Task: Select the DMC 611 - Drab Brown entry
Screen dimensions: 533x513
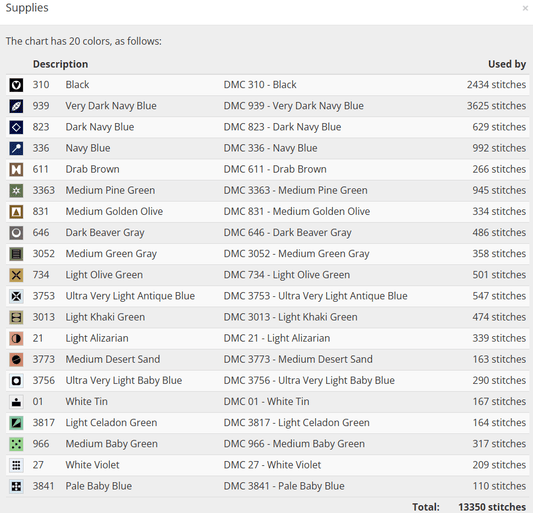Action: point(275,169)
